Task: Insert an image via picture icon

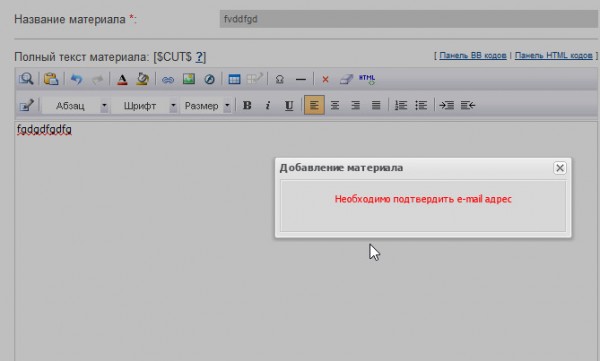Action: pos(189,79)
